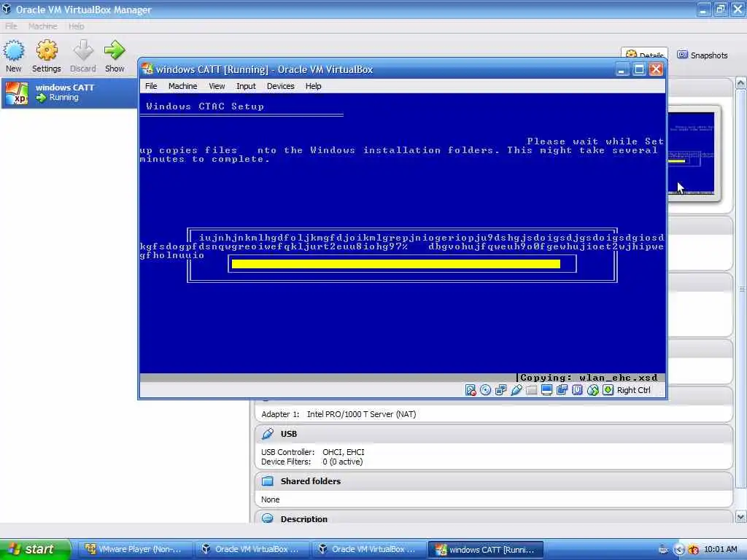Open the Input menu in VM window
The image size is (747, 560).
tap(246, 86)
